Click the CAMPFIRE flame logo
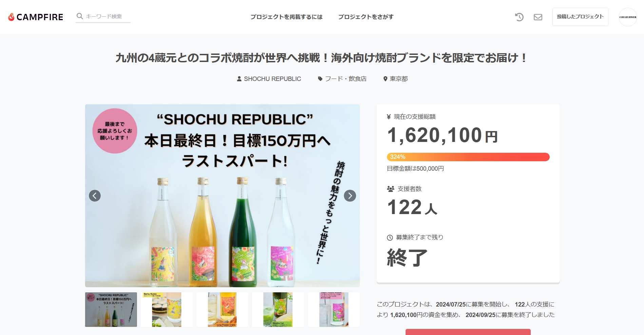The width and height of the screenshot is (644, 335). point(12,17)
